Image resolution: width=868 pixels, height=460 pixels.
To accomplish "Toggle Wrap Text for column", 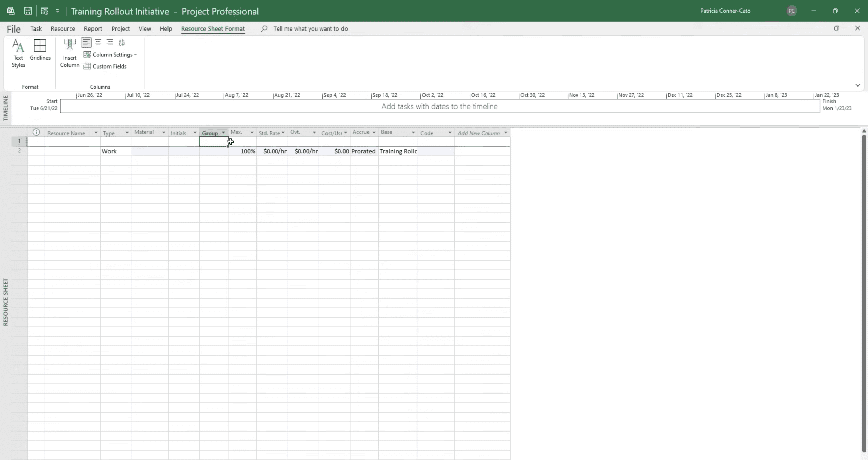I will 122,42.
